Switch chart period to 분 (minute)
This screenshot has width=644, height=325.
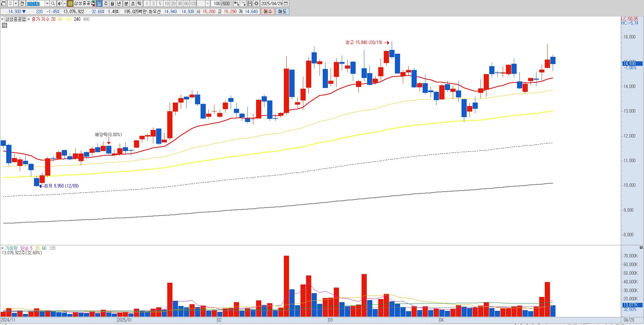[x=126, y=3]
